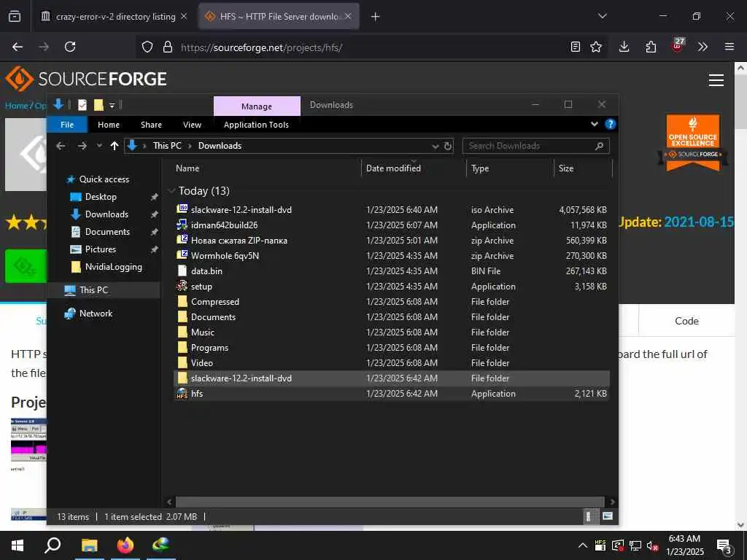This screenshot has height=560, width=747.
Task: Refresh the Downloads folder address bar
Action: tap(448, 146)
